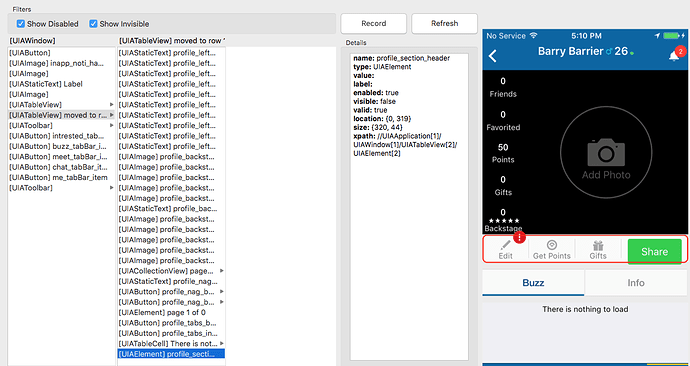Viewport: 690px width, 366px height.
Task: Switch to the Info tab
Action: tap(636, 282)
